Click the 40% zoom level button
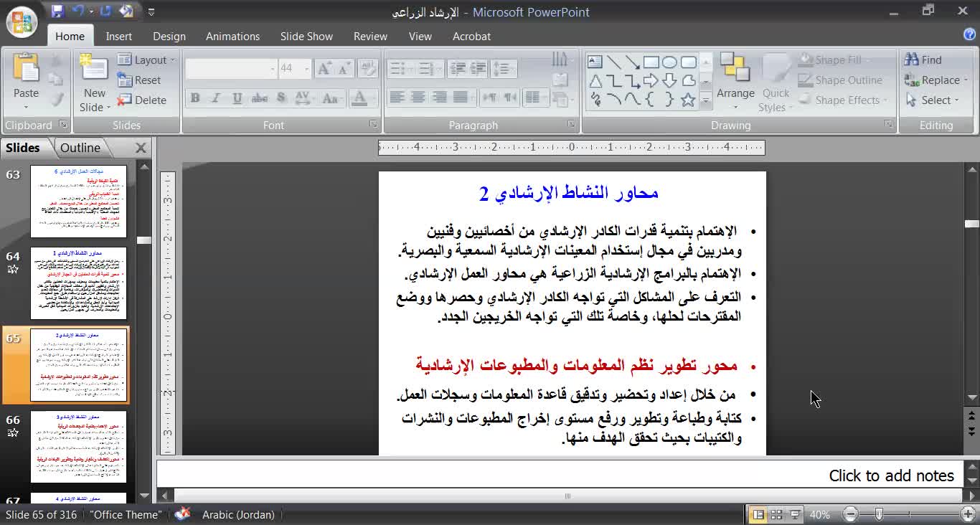Image resolution: width=980 pixels, height=525 pixels. (819, 515)
